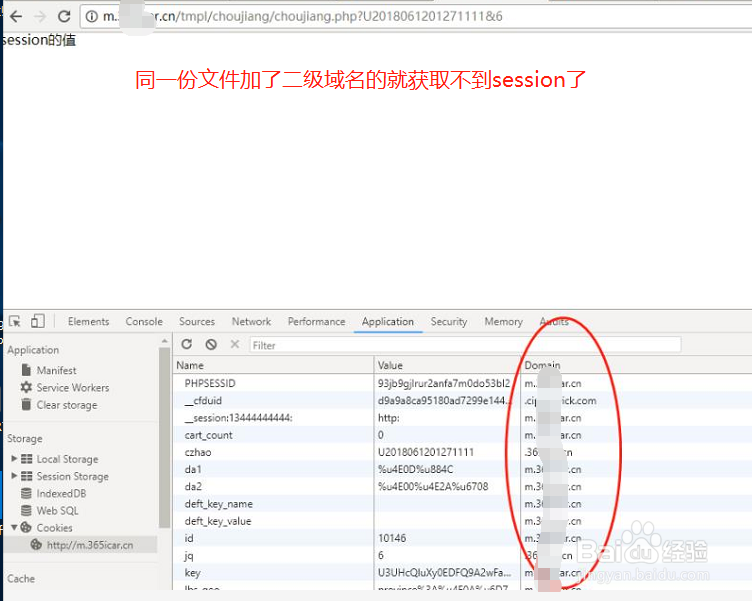Refresh the cookies table with the reload icon
Viewport: 752px width, 601px height.
(x=187, y=344)
